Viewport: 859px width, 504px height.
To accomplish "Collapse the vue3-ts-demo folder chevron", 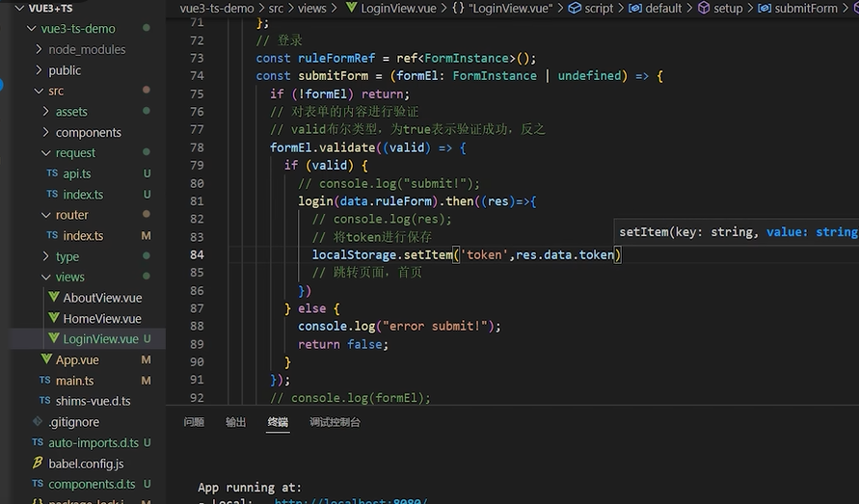I will pos(31,29).
